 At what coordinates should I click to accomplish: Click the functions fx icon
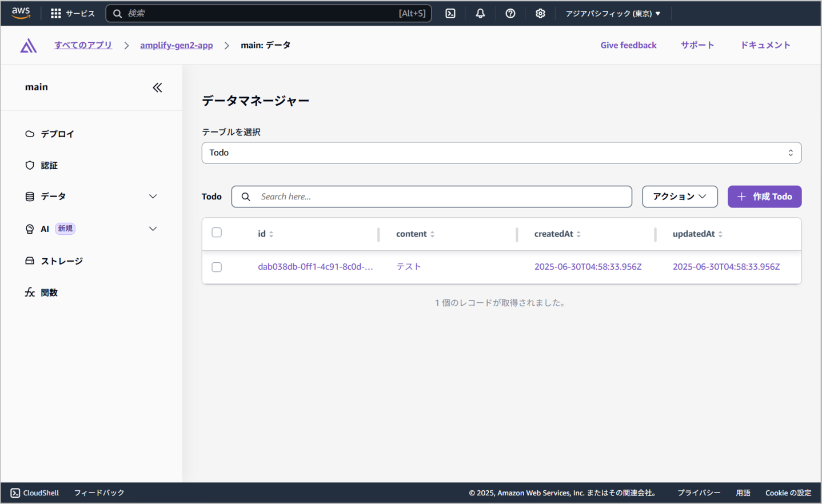[x=30, y=293]
